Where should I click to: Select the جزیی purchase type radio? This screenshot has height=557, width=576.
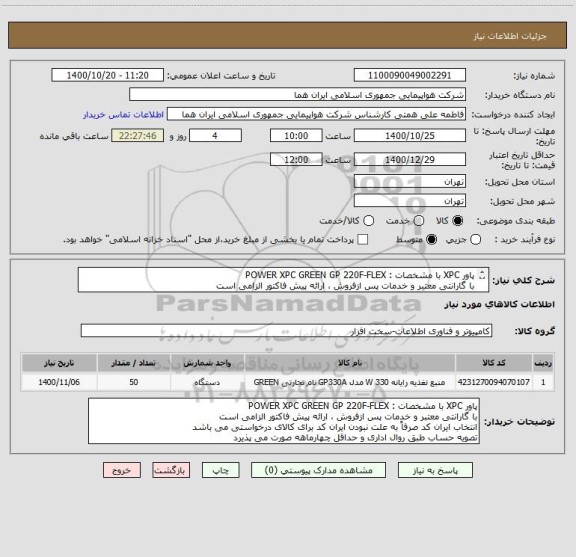coord(475,240)
